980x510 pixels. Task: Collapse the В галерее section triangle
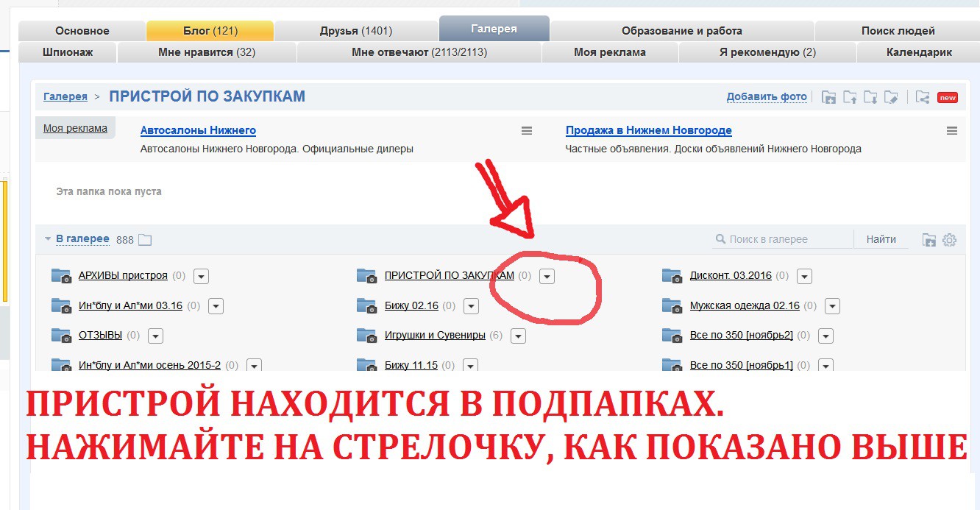coord(48,239)
